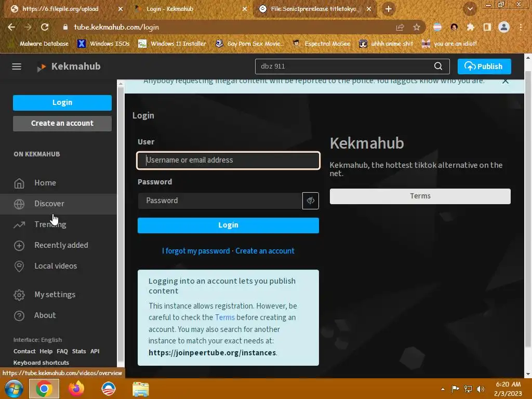Open the API footer link
Image resolution: width=532 pixels, height=399 pixels.
(95, 352)
